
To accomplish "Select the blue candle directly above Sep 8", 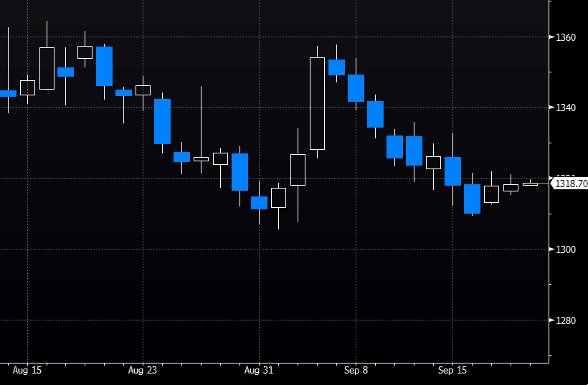I will tap(356, 87).
